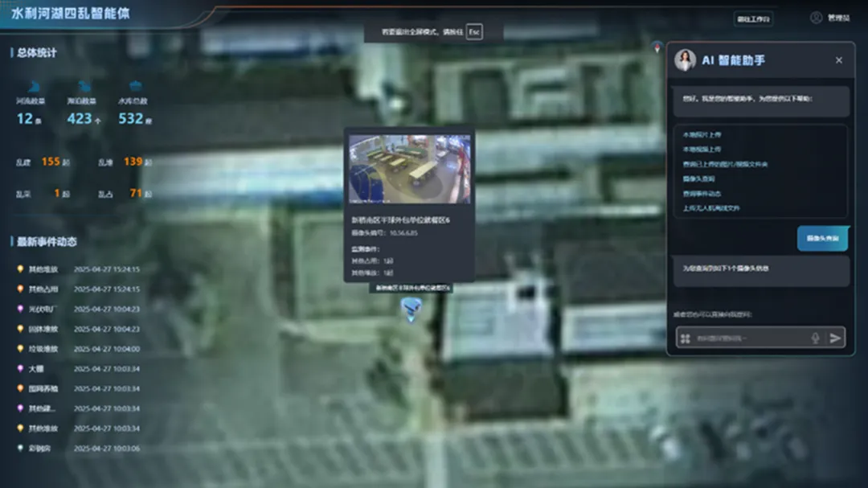Viewport: 868px width, 488px height.
Task: Choose 上传无人机航线文件 option
Action: pyautogui.click(x=710, y=208)
